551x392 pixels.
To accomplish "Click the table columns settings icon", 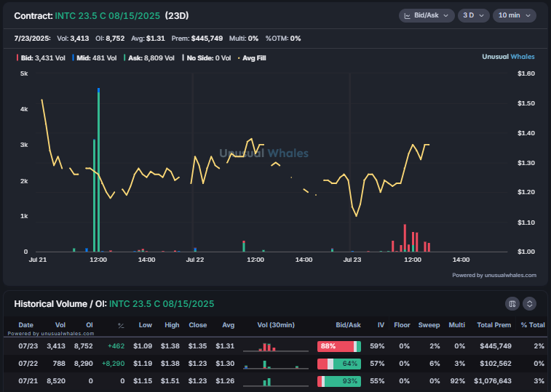I will (512, 303).
